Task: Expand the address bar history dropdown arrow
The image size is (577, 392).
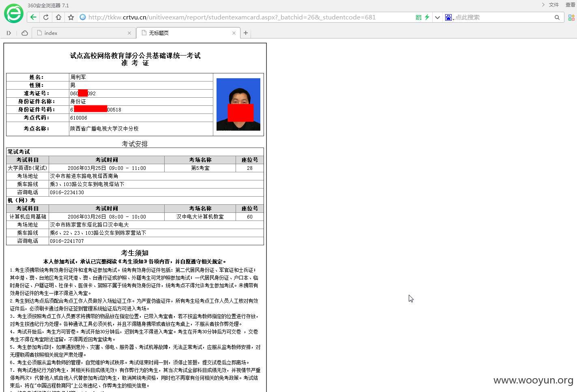Action: [x=437, y=17]
